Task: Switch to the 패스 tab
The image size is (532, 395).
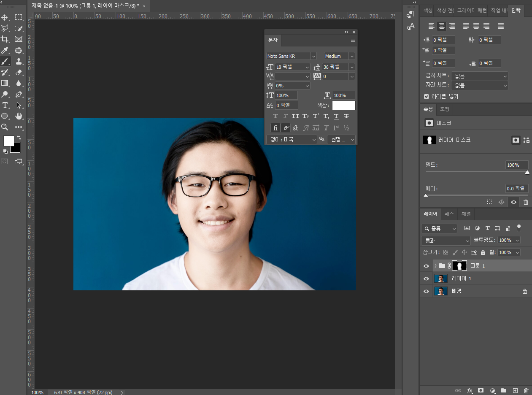Action: tap(449, 214)
